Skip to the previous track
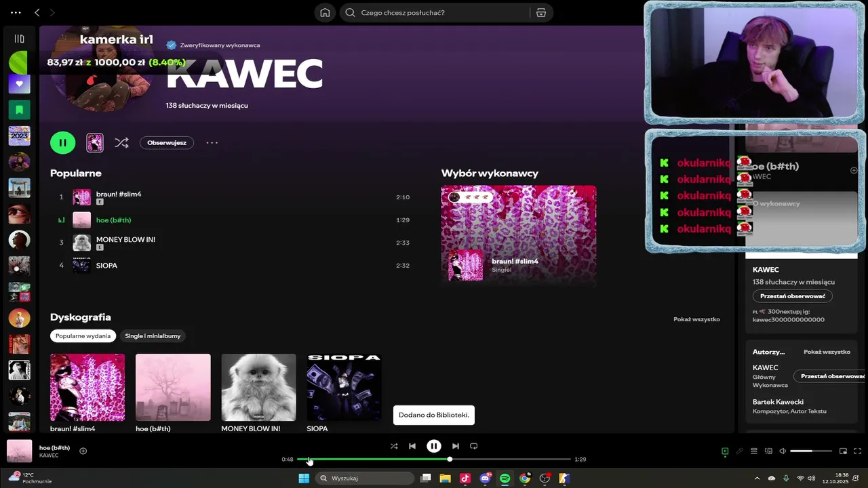 tap(412, 446)
